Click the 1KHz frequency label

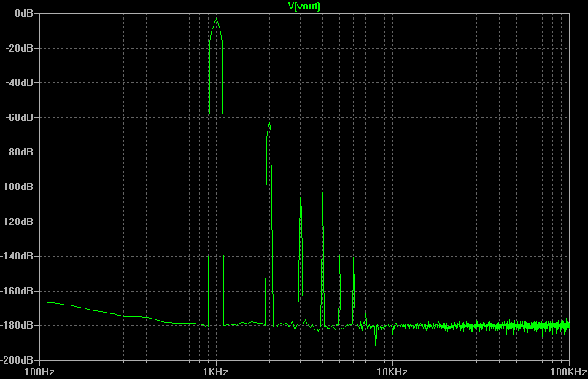coord(216,372)
